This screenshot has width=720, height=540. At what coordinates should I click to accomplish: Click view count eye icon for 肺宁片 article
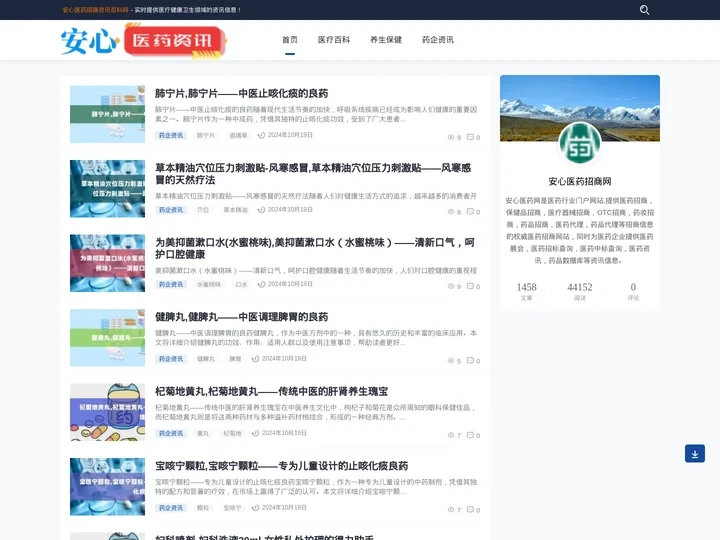(x=451, y=137)
